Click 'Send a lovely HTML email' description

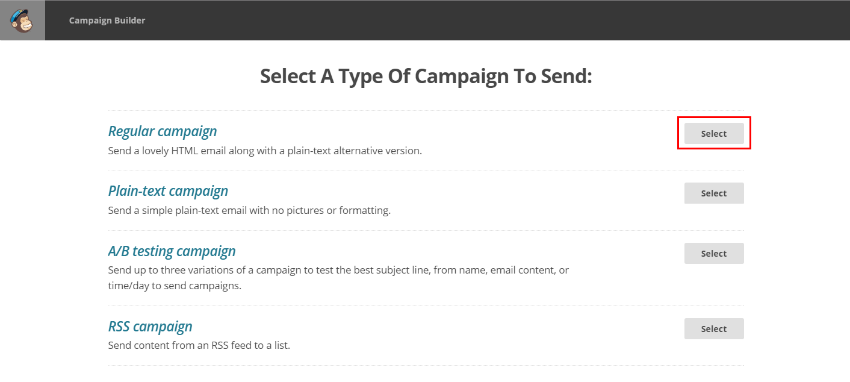click(265, 151)
